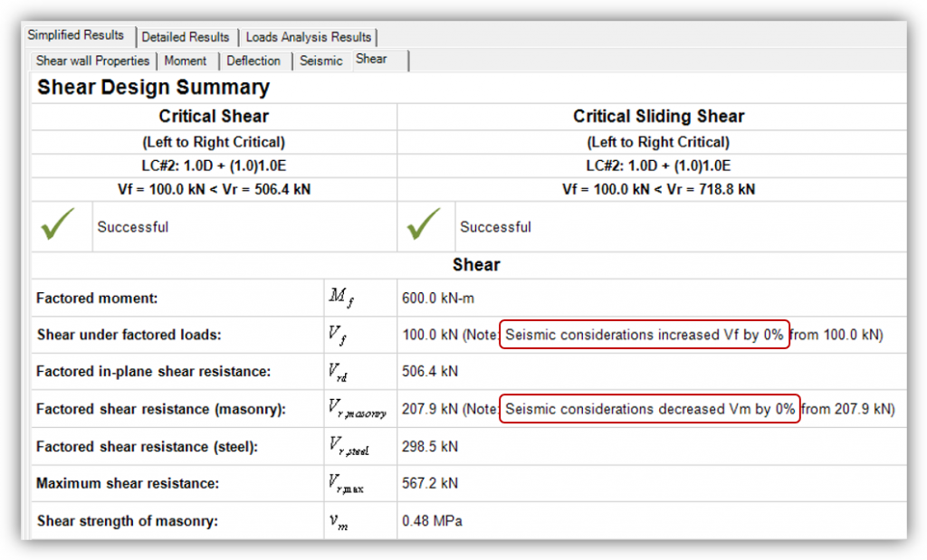Click the 'Seismic considerations decreased Vm by 0%' note
This screenshot has height=560, width=927.
coord(649,409)
